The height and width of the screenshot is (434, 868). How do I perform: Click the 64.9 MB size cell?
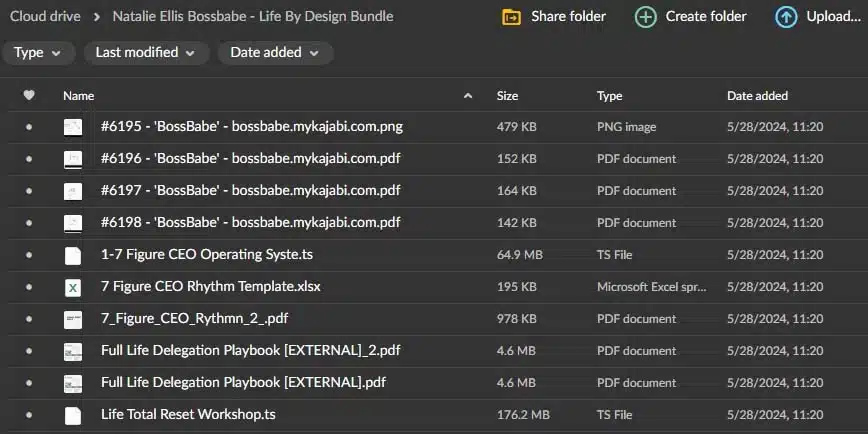(x=519, y=255)
